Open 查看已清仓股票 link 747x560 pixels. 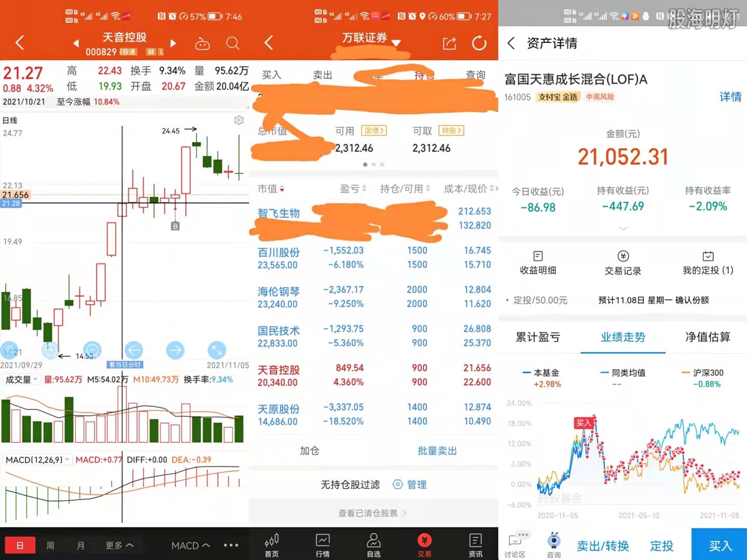(372, 513)
